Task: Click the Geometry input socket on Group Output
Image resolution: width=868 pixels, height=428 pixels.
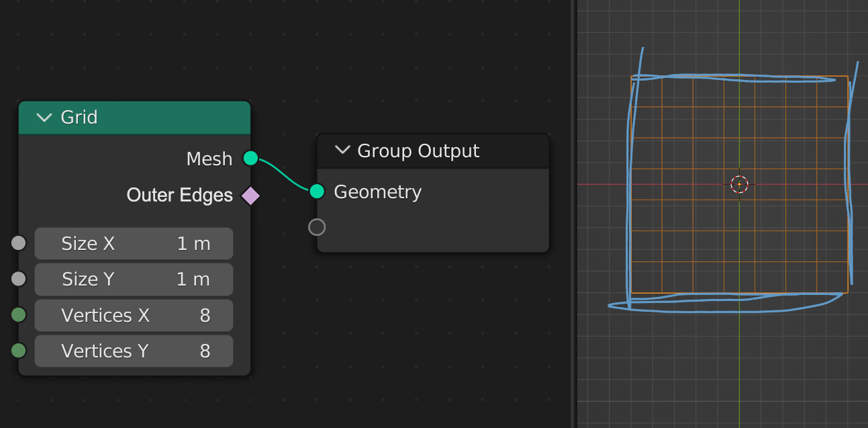Action: point(317,191)
